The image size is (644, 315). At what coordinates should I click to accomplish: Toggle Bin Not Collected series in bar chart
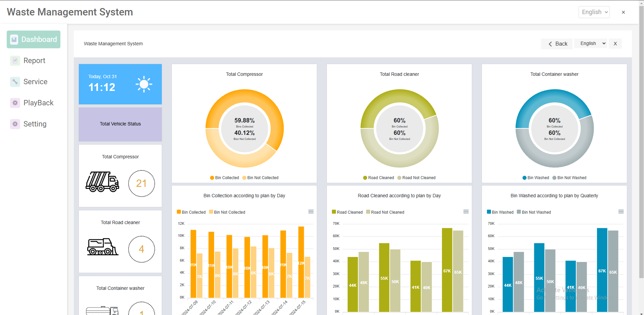227,212
